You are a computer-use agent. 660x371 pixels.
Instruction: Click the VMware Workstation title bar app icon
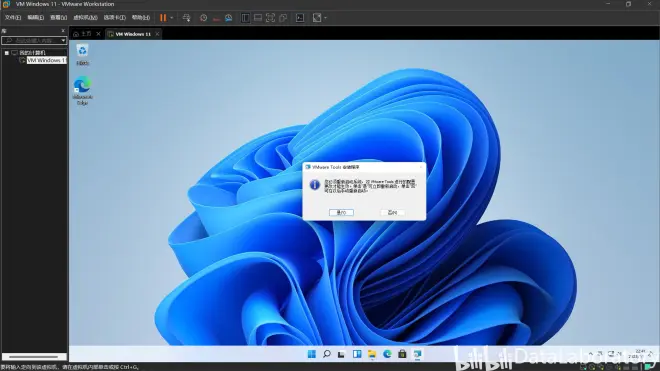(x=6, y=4)
